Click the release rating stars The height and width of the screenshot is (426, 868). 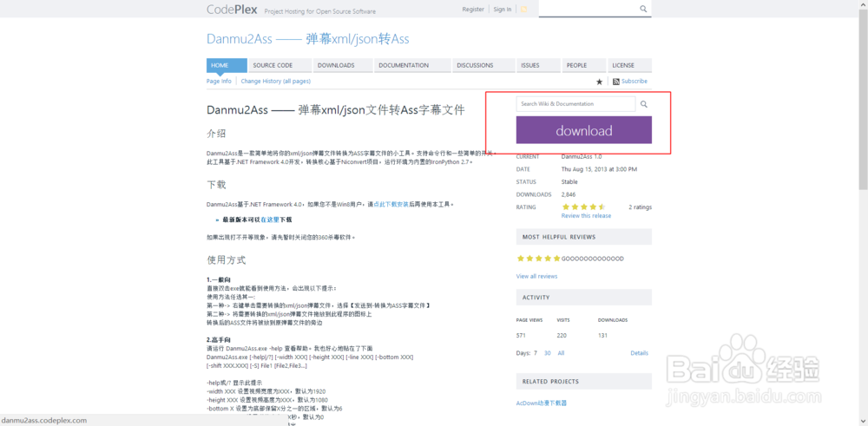click(583, 206)
